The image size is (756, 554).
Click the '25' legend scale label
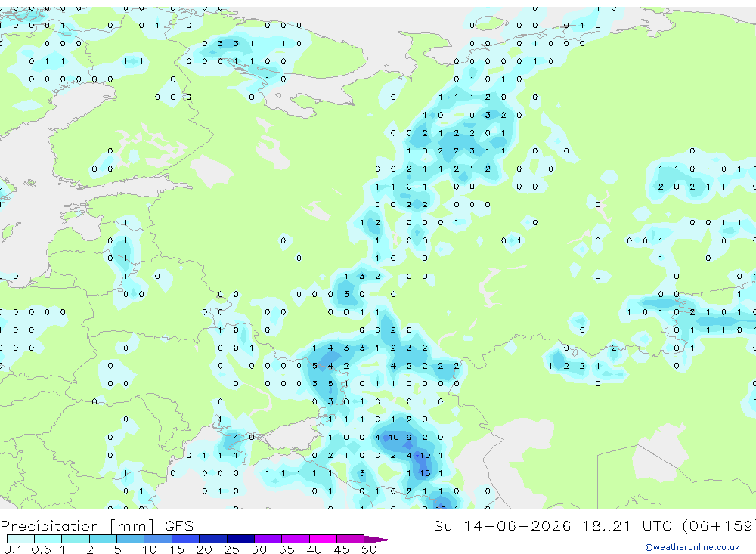(231, 549)
